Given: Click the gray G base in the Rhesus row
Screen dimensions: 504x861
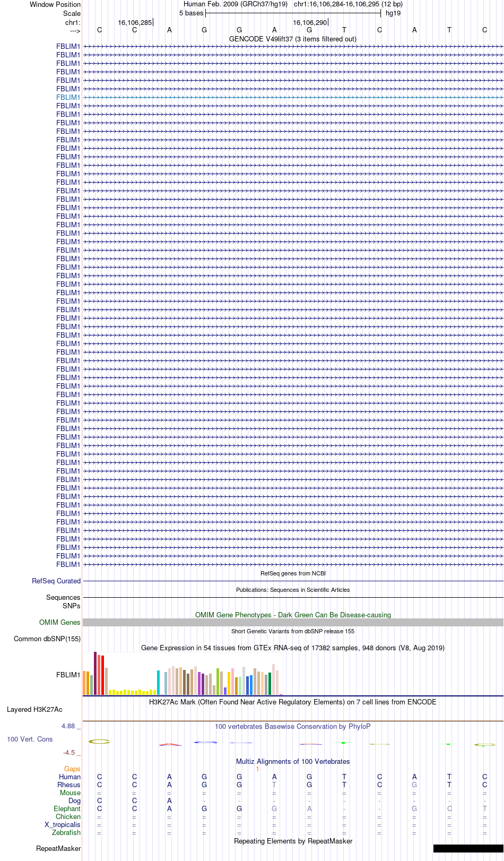Looking at the screenshot, I should 414,785.
